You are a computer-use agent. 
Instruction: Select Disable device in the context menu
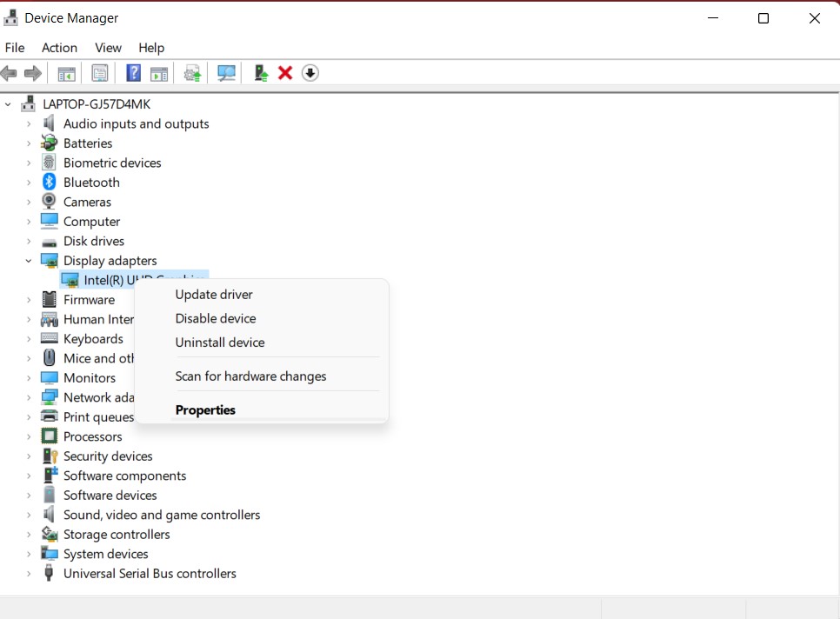216,318
